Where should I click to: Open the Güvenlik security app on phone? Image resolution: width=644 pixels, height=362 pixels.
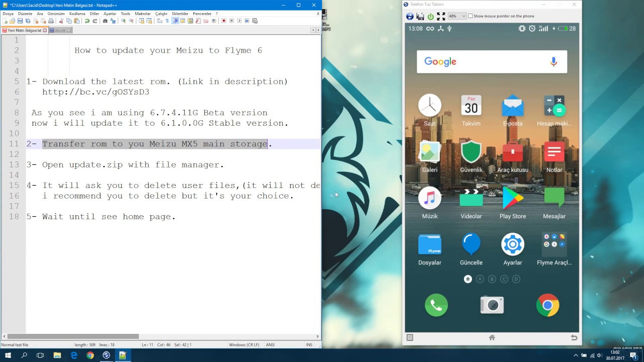point(471,152)
